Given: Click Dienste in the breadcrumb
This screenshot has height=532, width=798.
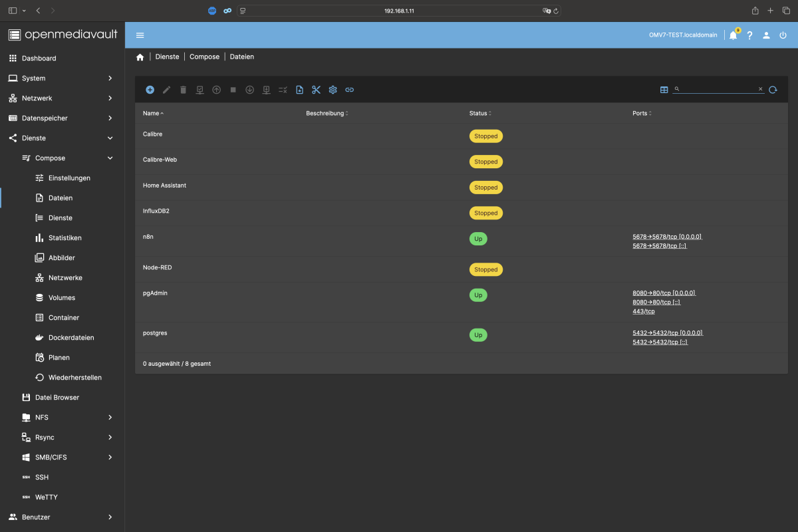Looking at the screenshot, I should [167, 57].
